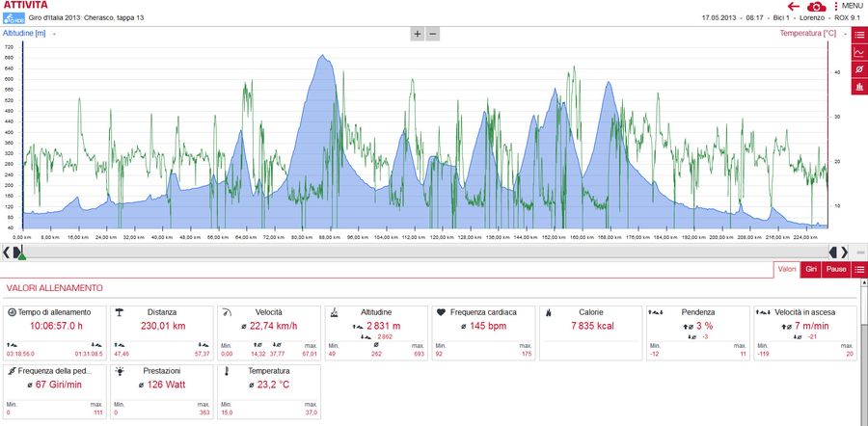Screen dimensions: 868x426
Task: Click the ascent value 2 831 m
Action: pyautogui.click(x=383, y=326)
